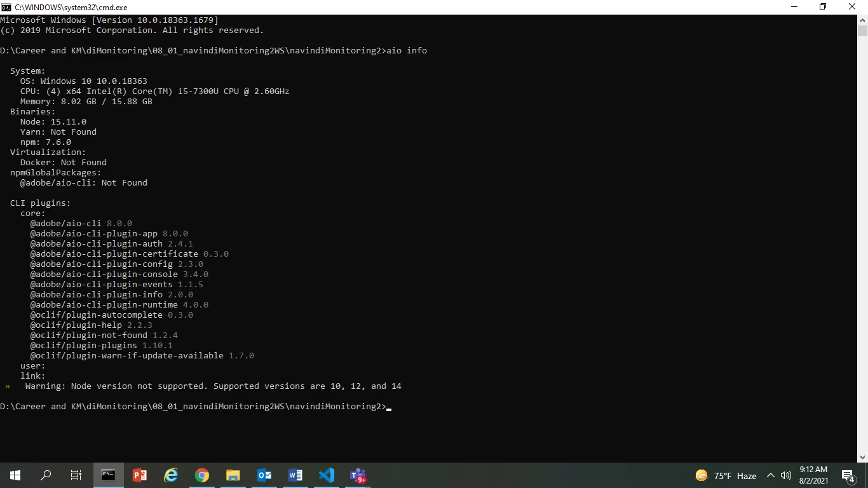
Task: Open Word from the taskbar
Action: [295, 475]
